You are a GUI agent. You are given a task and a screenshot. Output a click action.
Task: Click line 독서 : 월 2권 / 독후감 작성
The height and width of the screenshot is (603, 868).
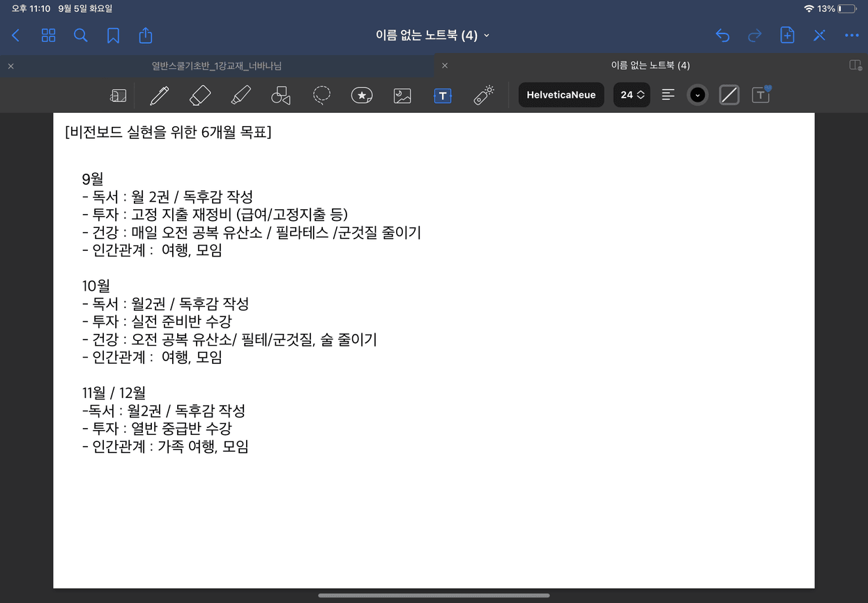167,197
